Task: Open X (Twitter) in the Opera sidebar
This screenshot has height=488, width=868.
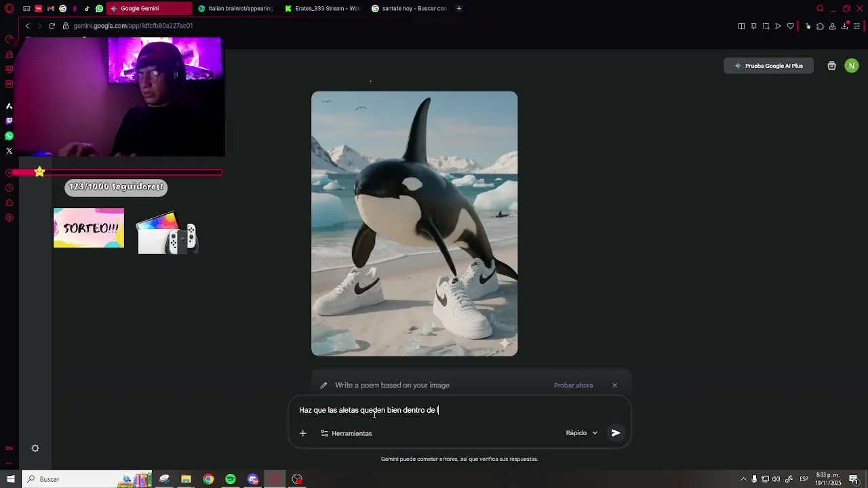Action: click(9, 150)
